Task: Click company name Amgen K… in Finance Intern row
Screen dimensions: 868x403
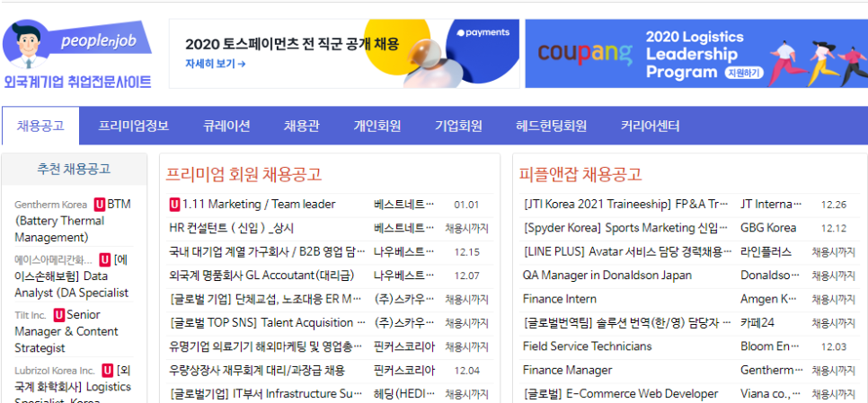Action: pyautogui.click(x=770, y=299)
